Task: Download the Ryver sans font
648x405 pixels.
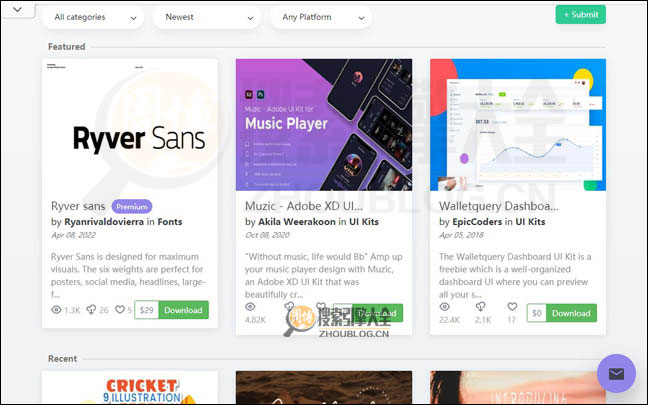Action: [x=183, y=310]
